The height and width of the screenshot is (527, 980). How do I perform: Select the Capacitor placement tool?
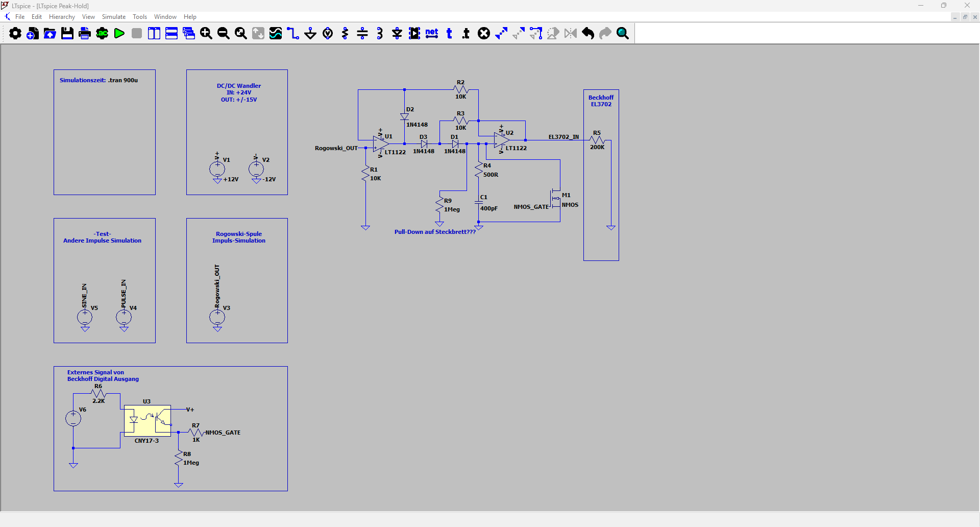362,34
